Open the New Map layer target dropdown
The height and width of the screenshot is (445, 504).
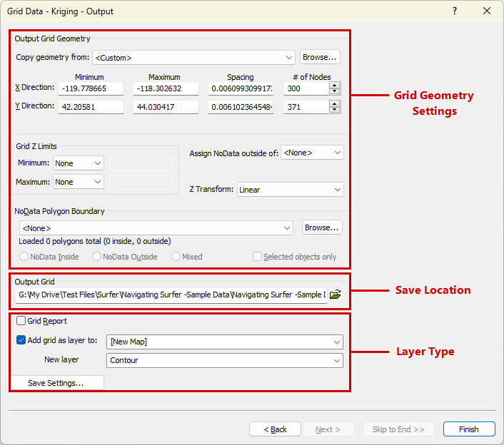[225, 342]
